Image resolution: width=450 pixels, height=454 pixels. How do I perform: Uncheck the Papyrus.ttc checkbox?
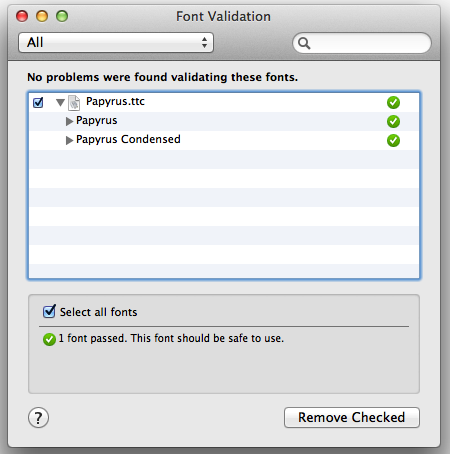(38, 102)
